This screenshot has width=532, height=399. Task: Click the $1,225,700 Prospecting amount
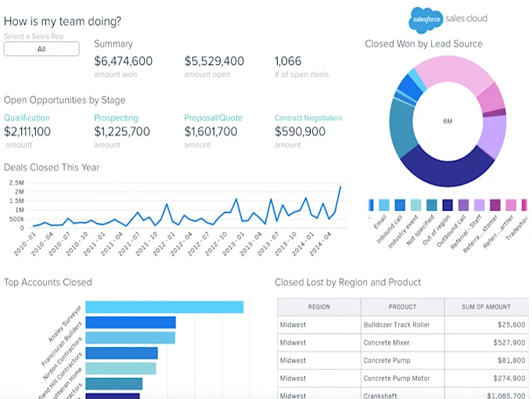tap(122, 131)
